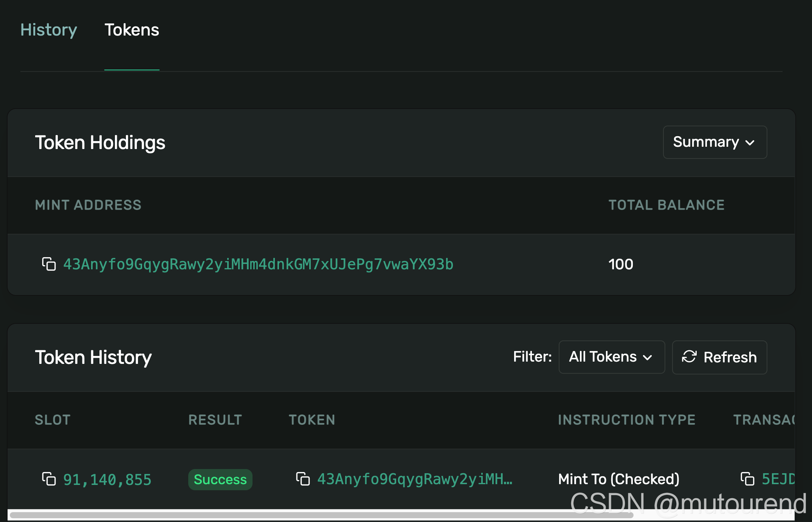Viewport: 812px width, 522px height.
Task: Copy the token address in Token History
Action: [x=303, y=479]
